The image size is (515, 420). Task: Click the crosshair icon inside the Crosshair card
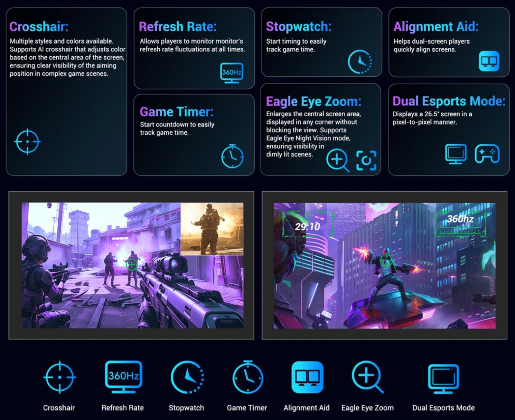point(27,142)
